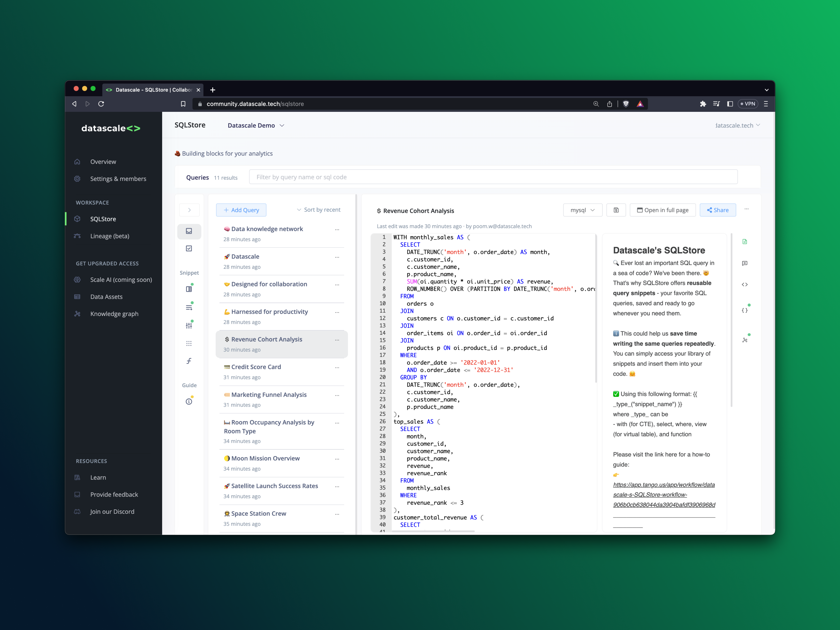Open the comments icon on the right rail

pyautogui.click(x=745, y=263)
